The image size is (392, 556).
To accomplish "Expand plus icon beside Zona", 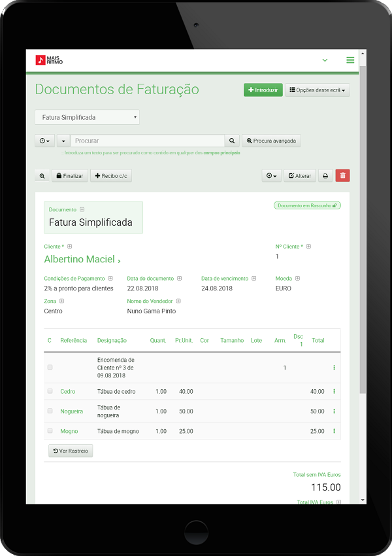I will pyautogui.click(x=62, y=301).
